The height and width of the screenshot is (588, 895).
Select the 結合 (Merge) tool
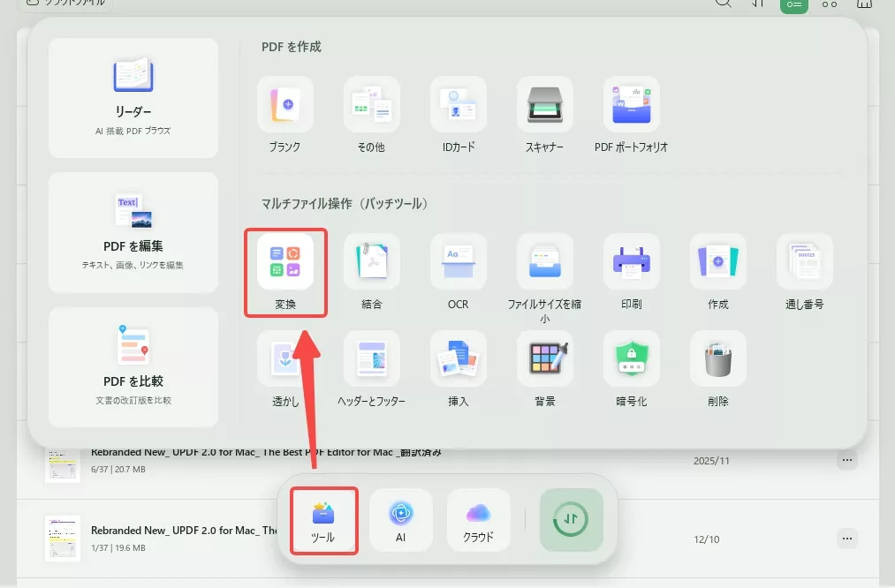[x=371, y=272]
